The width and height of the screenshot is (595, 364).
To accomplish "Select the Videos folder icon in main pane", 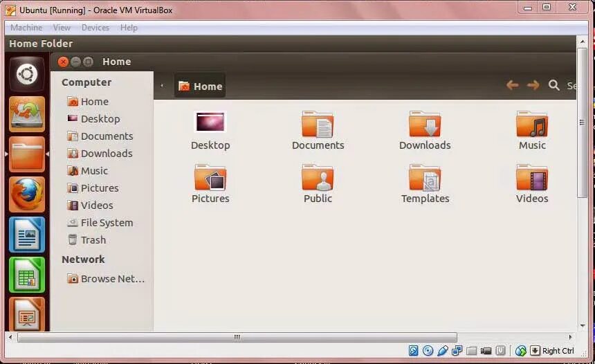I will point(532,177).
